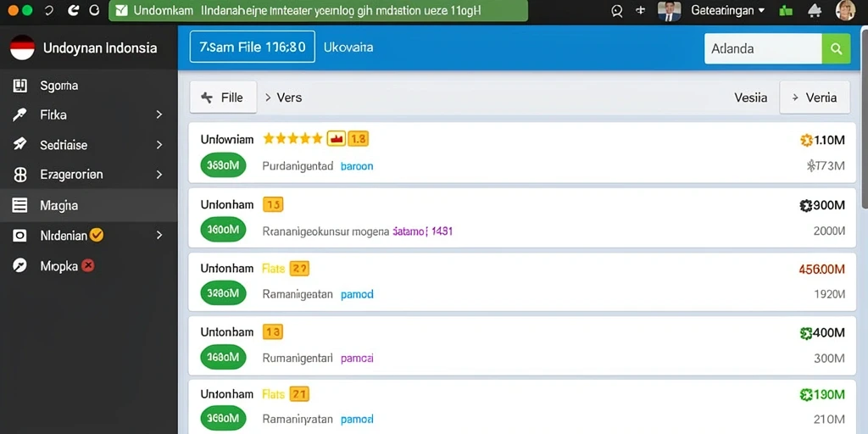Select the Magna sidebar menu item
Image resolution: width=868 pixels, height=434 pixels.
point(88,205)
